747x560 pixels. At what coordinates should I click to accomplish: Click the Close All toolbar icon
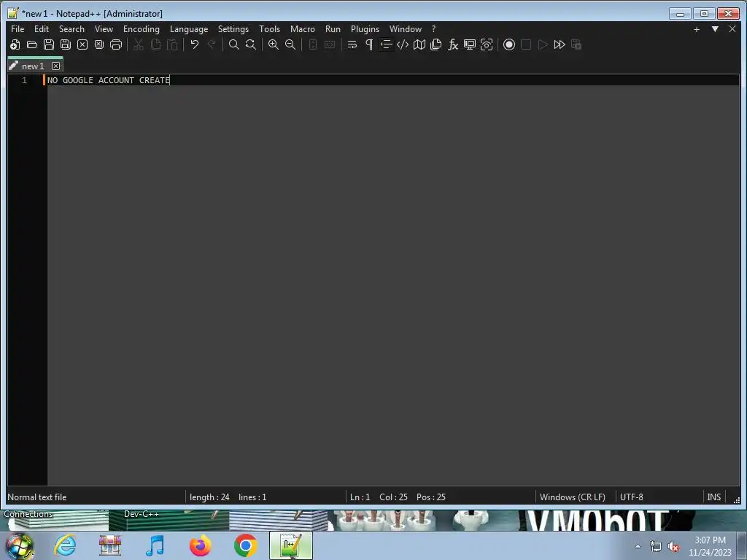tap(99, 44)
